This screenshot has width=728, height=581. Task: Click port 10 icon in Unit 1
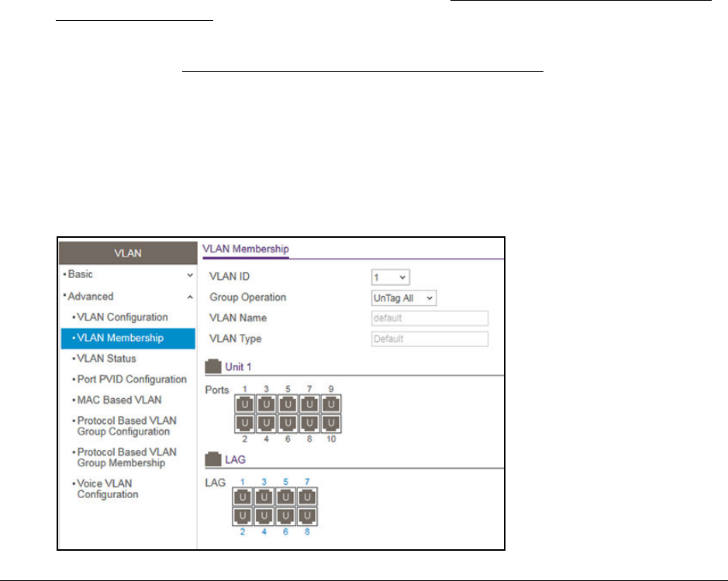point(331,423)
